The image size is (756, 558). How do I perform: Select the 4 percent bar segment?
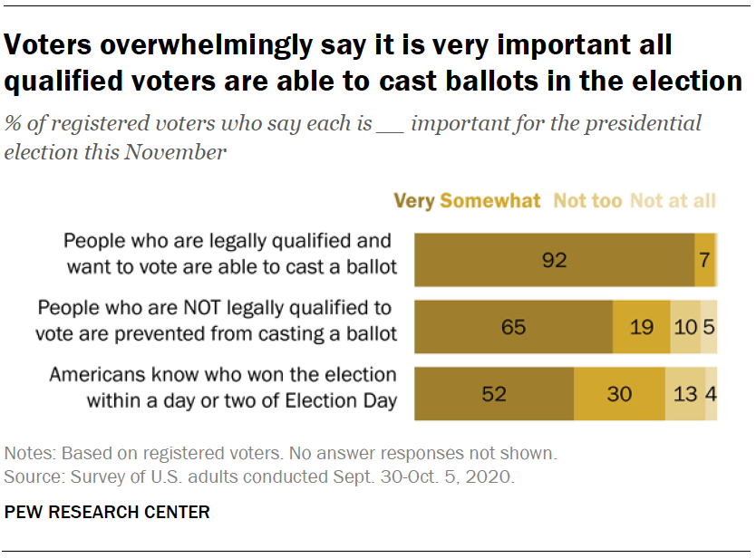coord(712,394)
